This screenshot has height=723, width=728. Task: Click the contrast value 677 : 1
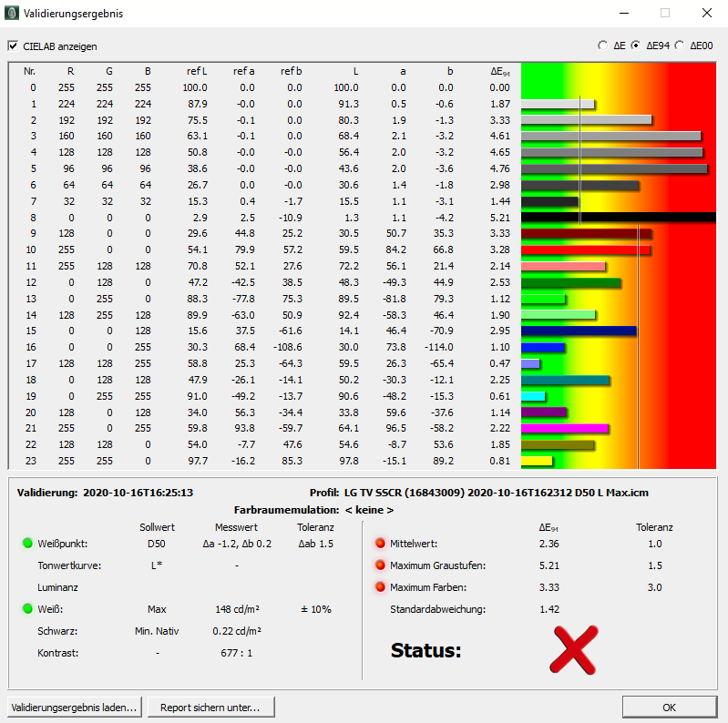pyautogui.click(x=236, y=653)
